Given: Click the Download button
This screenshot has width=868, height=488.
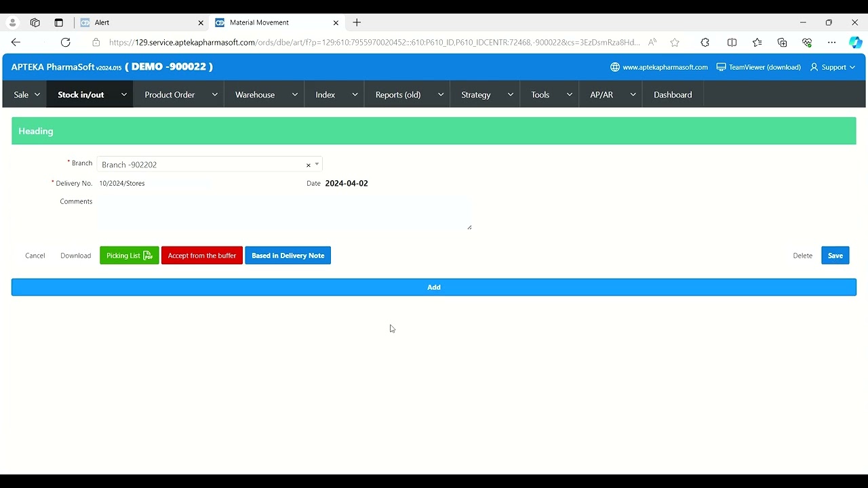Looking at the screenshot, I should (75, 256).
